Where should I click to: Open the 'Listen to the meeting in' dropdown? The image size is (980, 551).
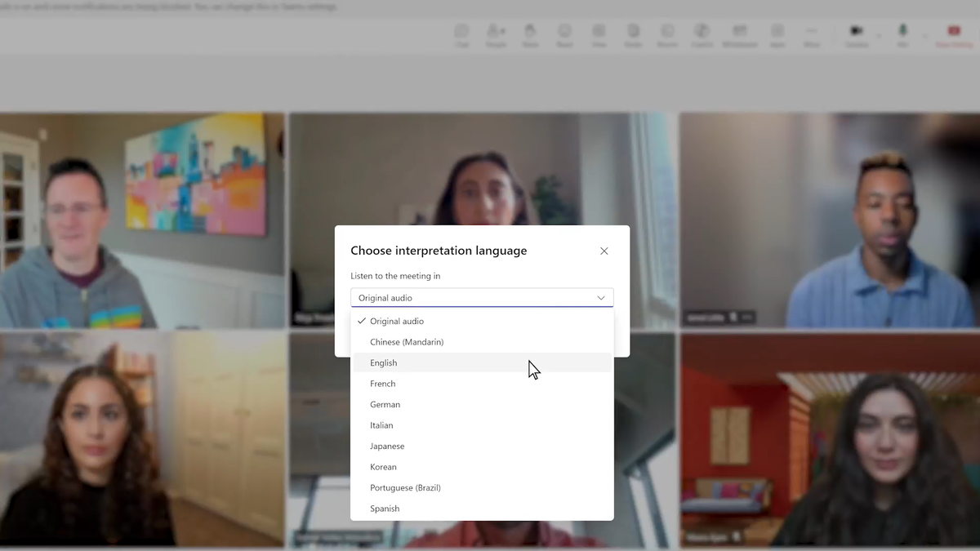click(481, 297)
